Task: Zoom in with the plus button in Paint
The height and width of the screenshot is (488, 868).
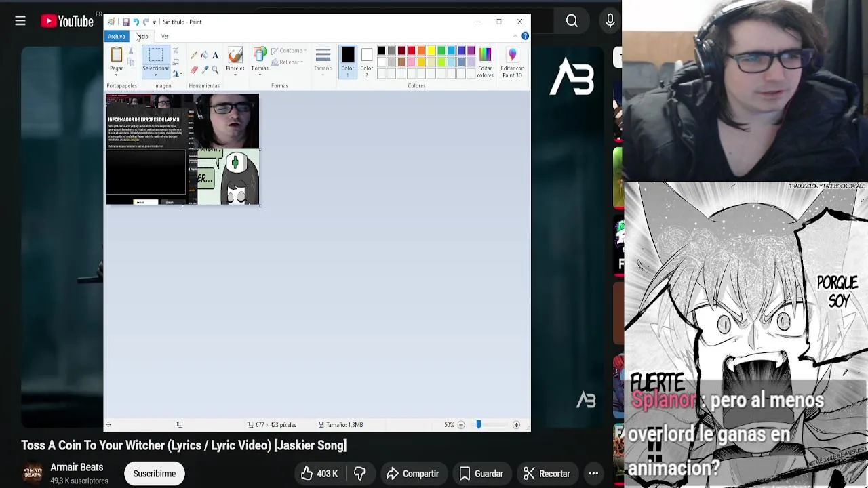Action: (516, 425)
